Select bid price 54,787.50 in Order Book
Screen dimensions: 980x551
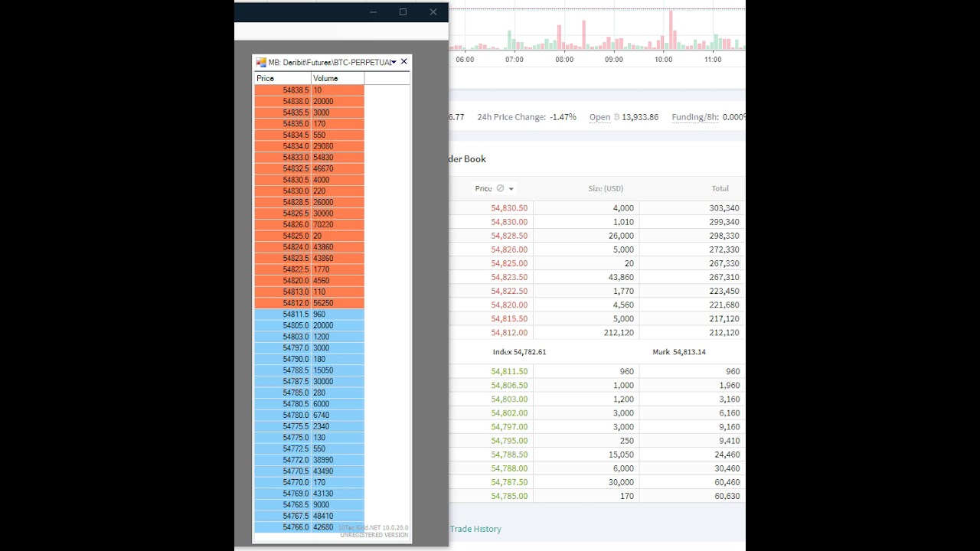point(509,482)
